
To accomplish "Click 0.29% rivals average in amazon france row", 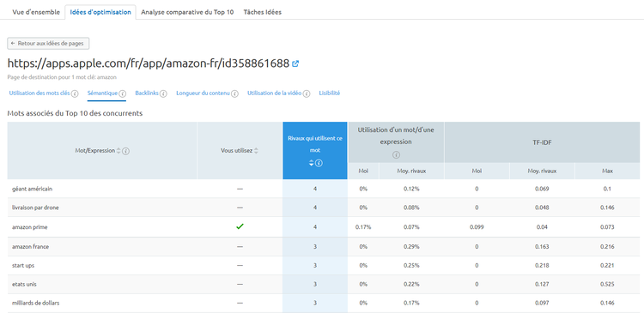I will click(411, 247).
